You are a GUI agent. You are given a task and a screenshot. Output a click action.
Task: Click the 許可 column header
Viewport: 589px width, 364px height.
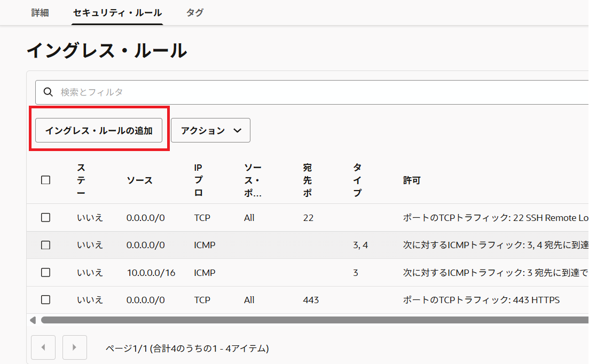[x=411, y=180]
